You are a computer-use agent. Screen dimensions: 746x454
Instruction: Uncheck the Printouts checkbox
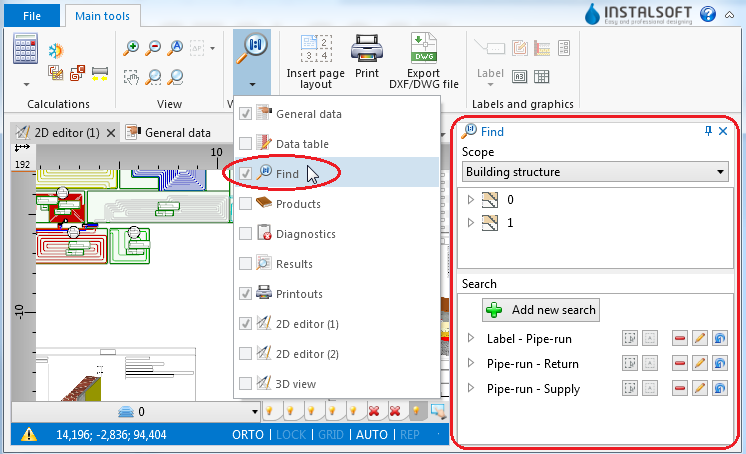[245, 294]
